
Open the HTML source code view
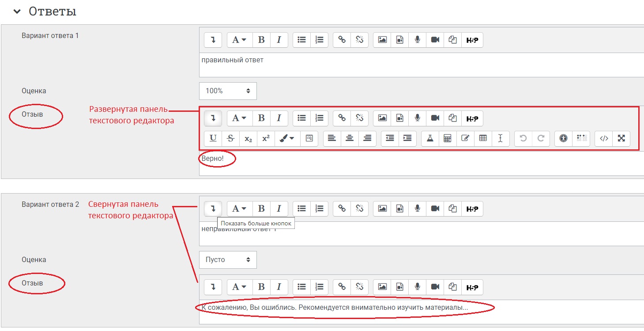point(603,138)
